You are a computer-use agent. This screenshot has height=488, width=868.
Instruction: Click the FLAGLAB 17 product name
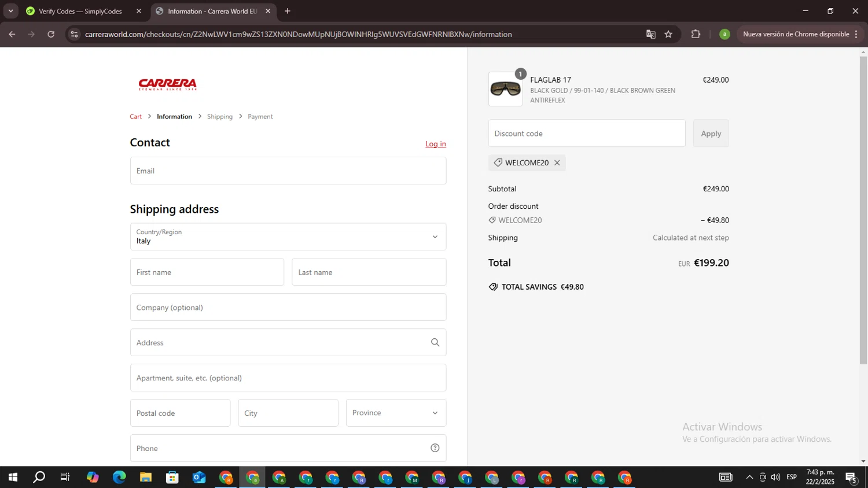click(x=550, y=80)
